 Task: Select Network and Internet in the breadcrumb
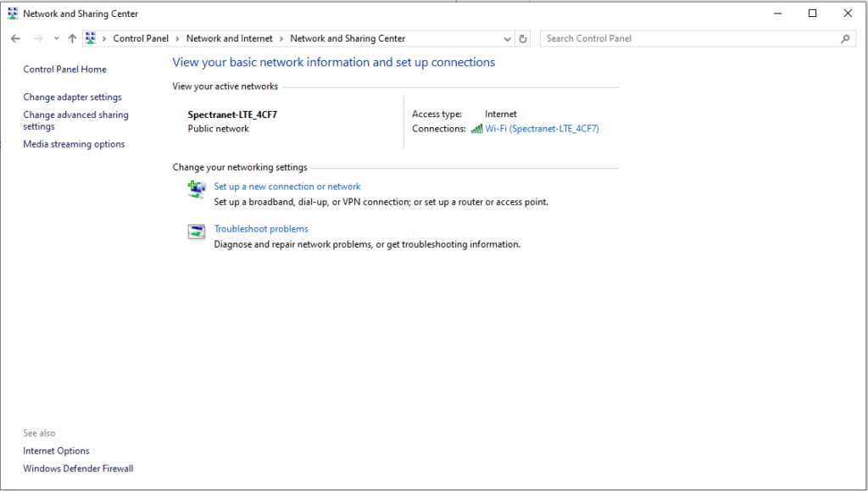tap(230, 38)
